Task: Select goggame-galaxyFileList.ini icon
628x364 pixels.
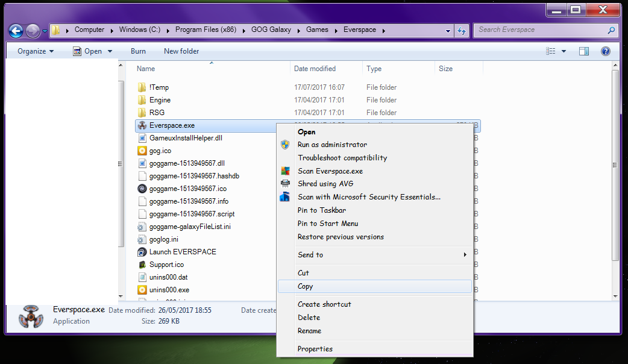Action: click(x=142, y=227)
